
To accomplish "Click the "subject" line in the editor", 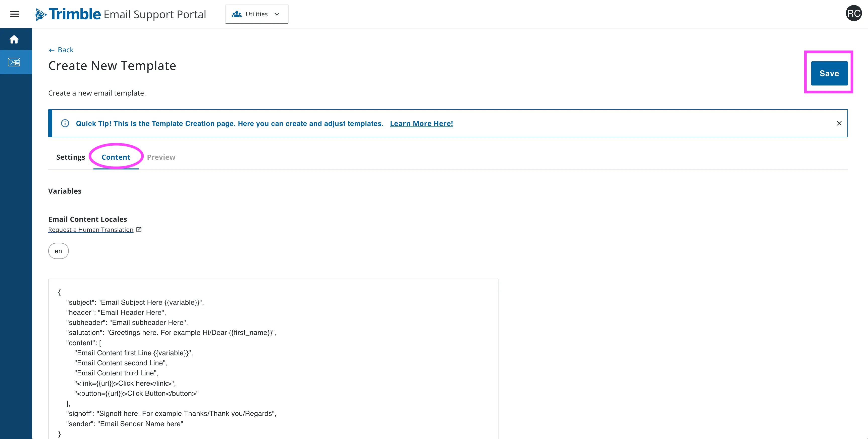I will (x=135, y=302).
